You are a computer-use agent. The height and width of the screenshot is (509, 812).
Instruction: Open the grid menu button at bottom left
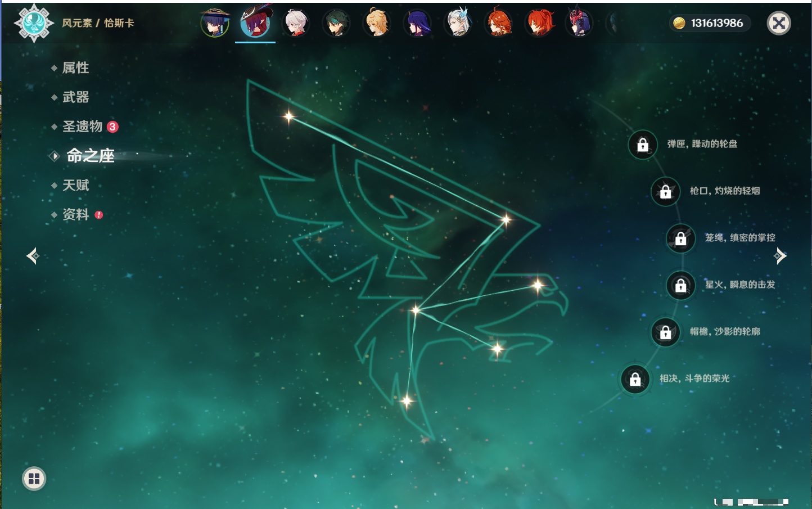point(34,479)
